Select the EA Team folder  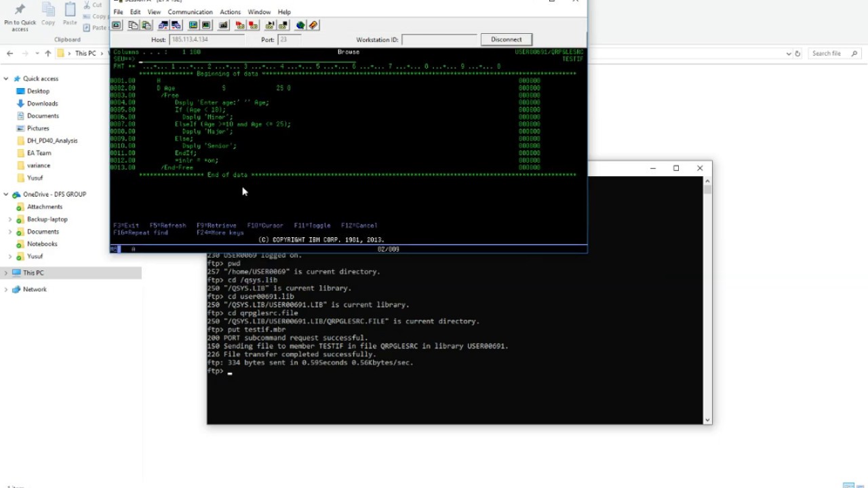tap(39, 153)
